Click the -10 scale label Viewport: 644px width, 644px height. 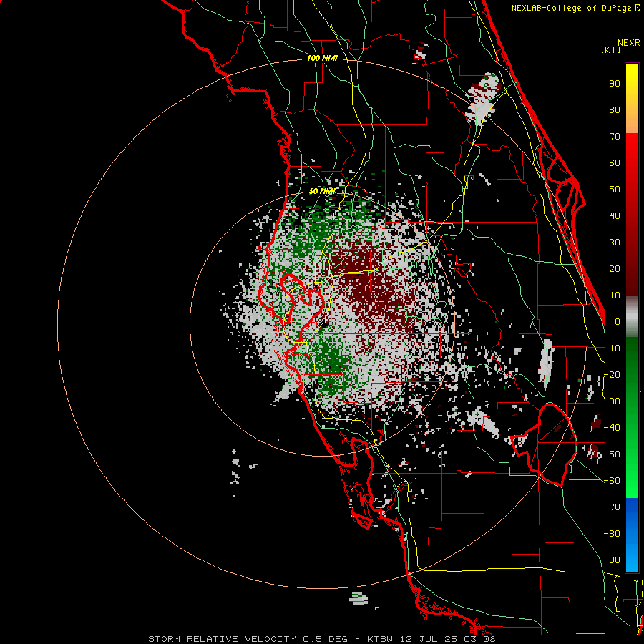coord(612,348)
